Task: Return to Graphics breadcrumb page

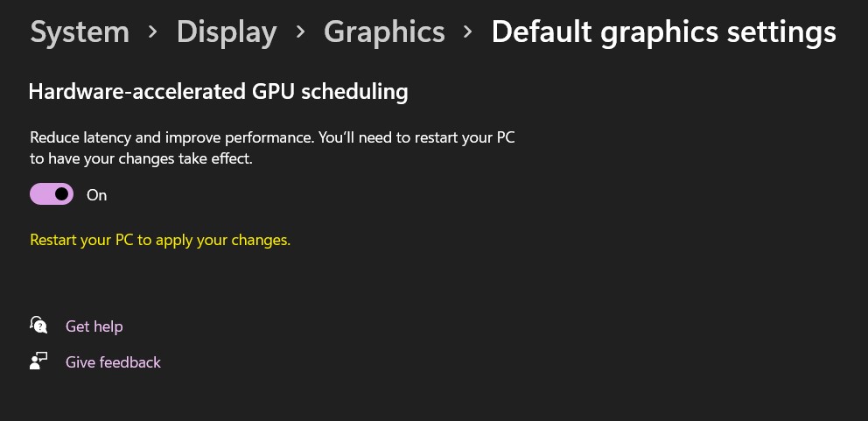Action: (384, 32)
